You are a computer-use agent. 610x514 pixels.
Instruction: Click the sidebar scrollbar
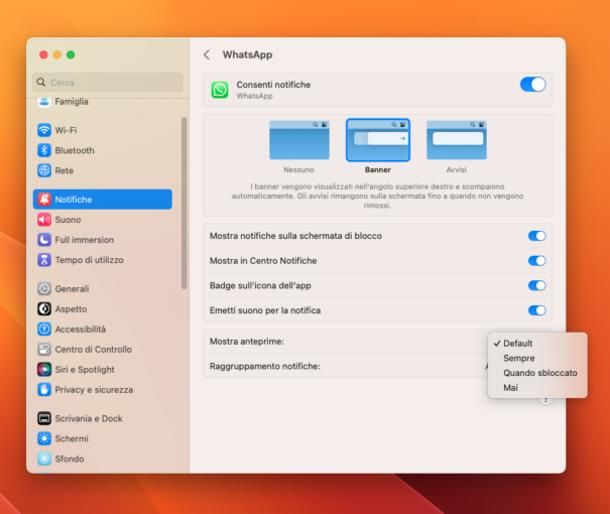184,203
